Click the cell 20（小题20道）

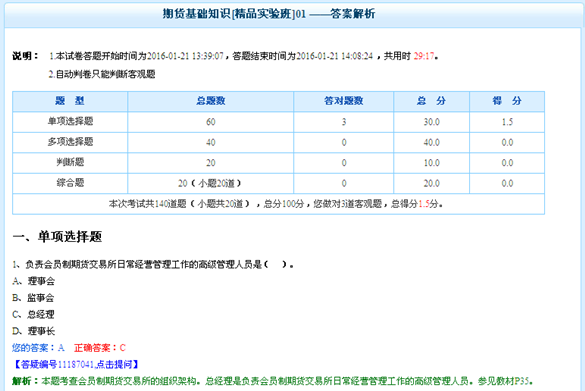tap(211, 184)
